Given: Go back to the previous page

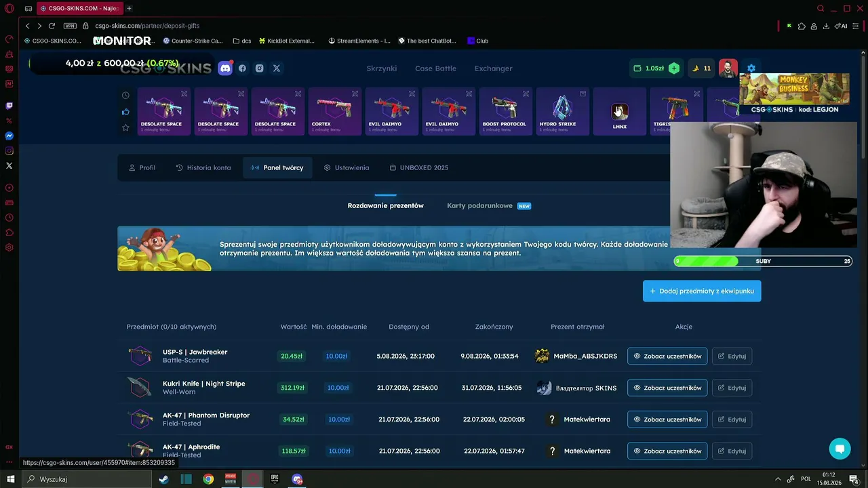Looking at the screenshot, I should (x=27, y=26).
